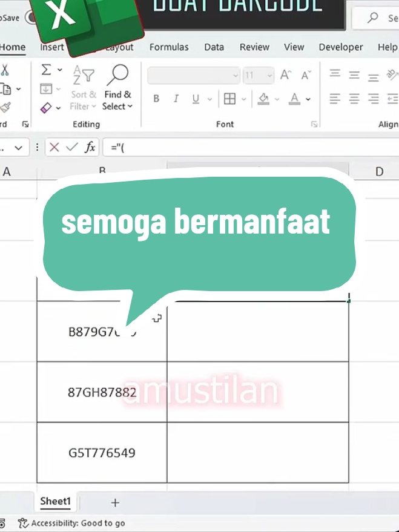
Task: Open underline style dropdown arrow
Action: click(209, 99)
